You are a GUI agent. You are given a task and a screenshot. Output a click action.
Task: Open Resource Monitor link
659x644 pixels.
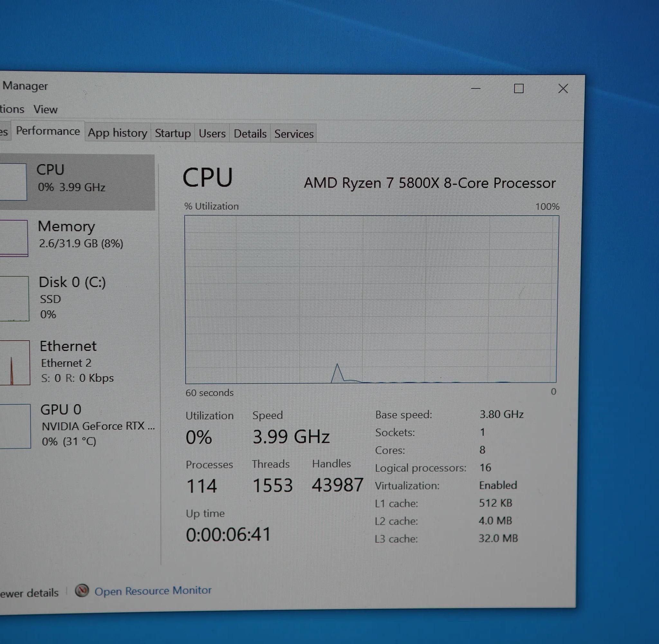click(x=153, y=591)
